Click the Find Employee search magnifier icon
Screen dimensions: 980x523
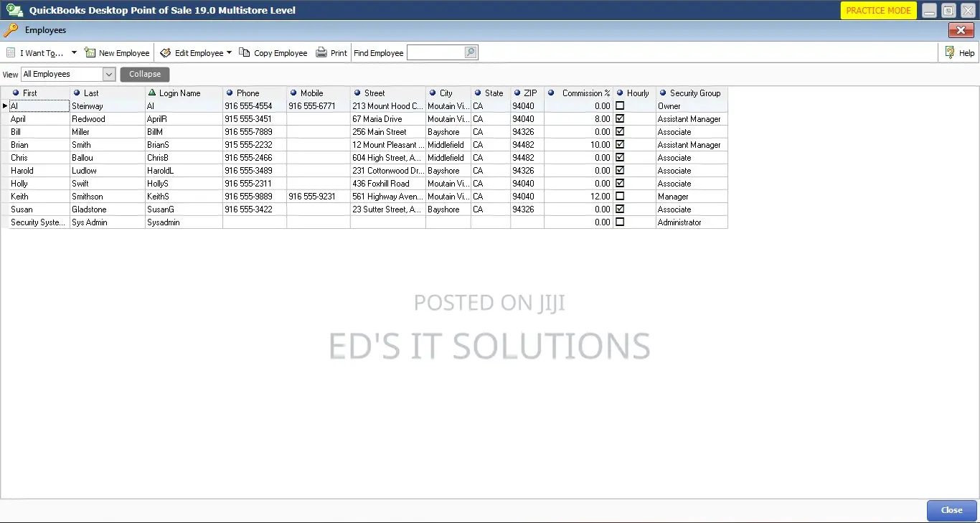point(470,52)
